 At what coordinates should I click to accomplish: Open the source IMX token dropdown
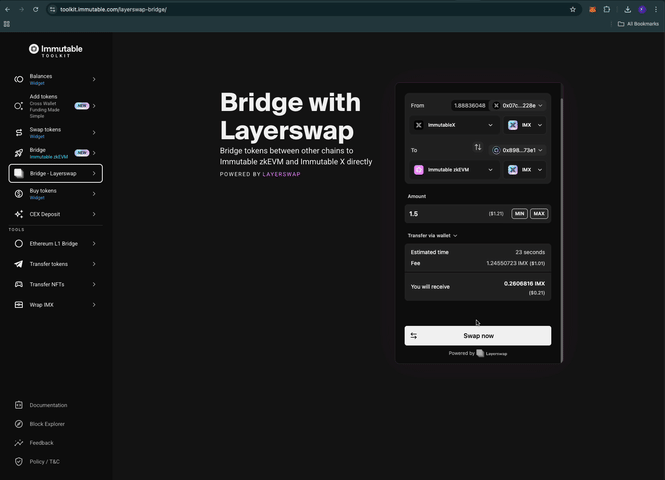click(x=525, y=125)
